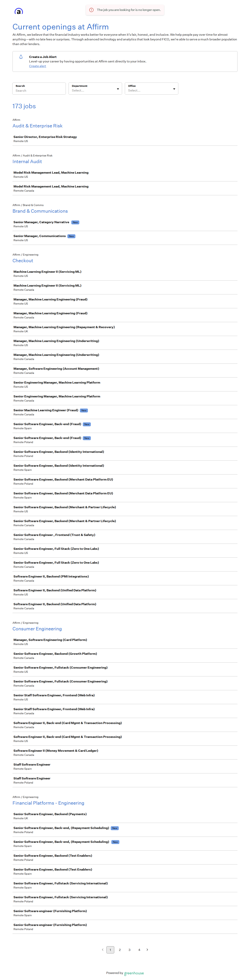Focus the Search input field
250x980 pixels.
coord(39,89)
